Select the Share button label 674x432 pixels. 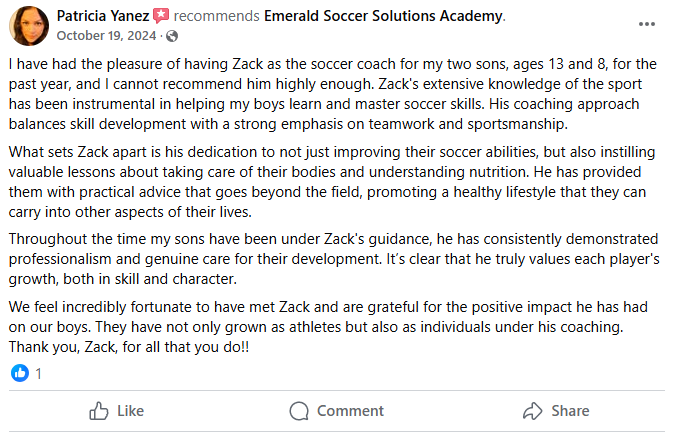pos(570,411)
